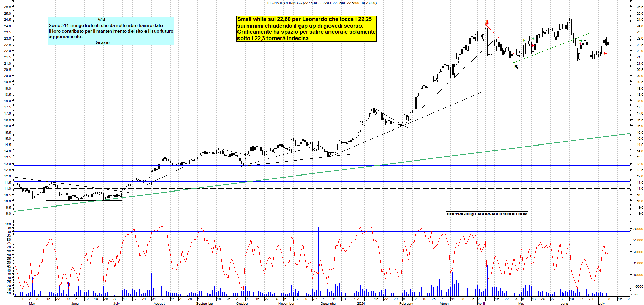Click the 'November' label on the date axis

pyautogui.click(x=286, y=303)
